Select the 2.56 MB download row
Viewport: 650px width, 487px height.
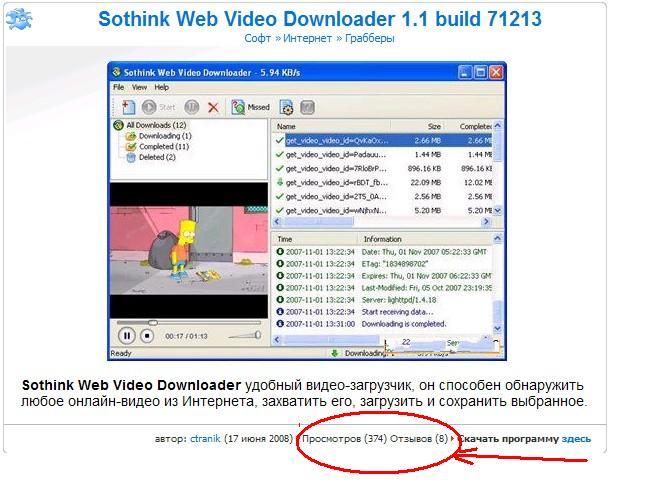(x=383, y=196)
